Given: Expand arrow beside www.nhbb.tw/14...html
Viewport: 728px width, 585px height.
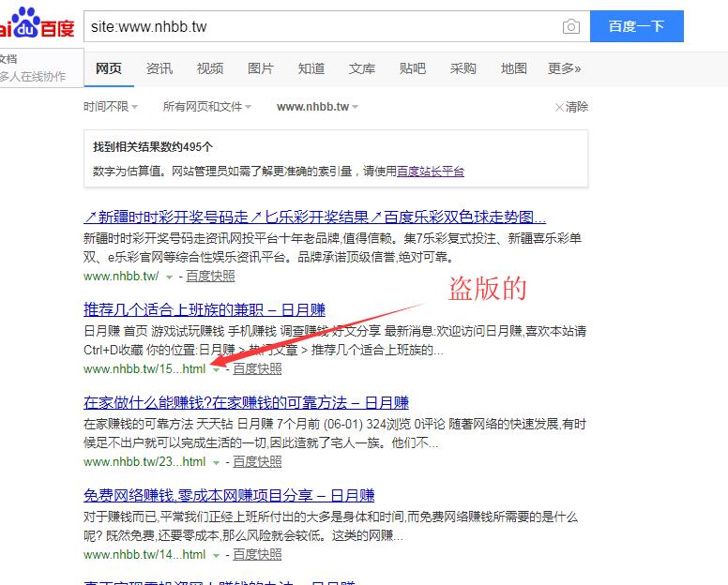Looking at the screenshot, I should [216, 556].
